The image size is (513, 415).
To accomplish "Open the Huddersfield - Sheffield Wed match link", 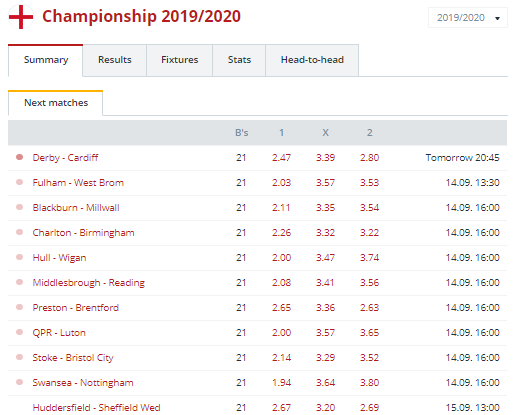I will pos(96,408).
